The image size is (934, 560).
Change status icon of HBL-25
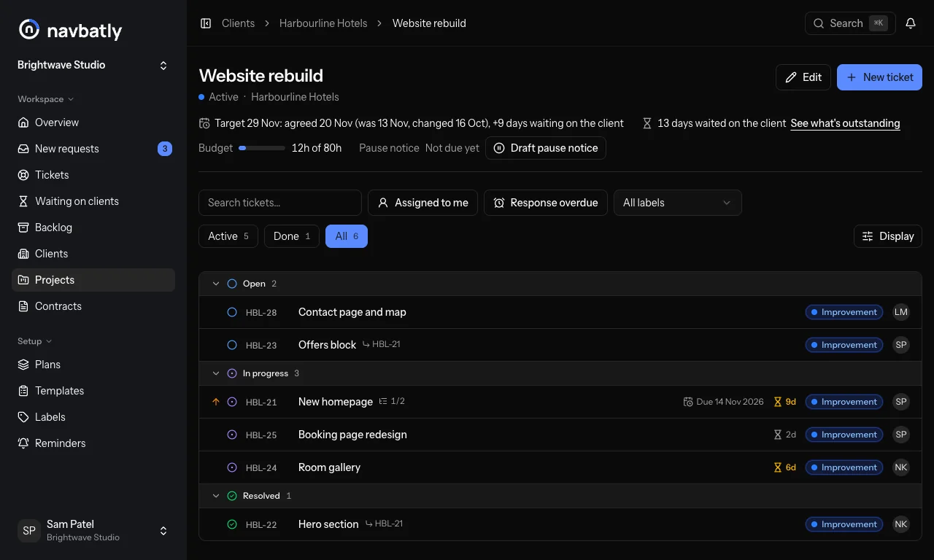[232, 435]
